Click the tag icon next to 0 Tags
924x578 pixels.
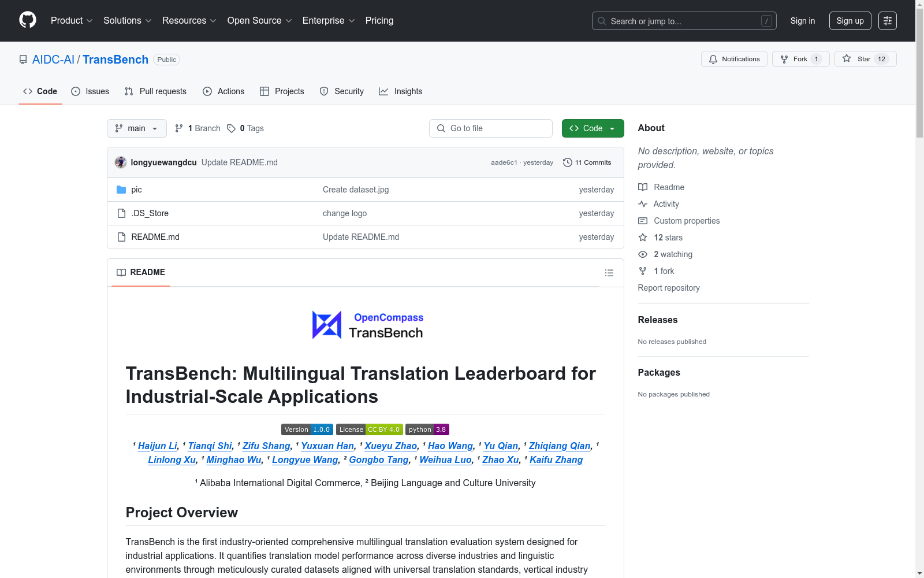coord(231,128)
